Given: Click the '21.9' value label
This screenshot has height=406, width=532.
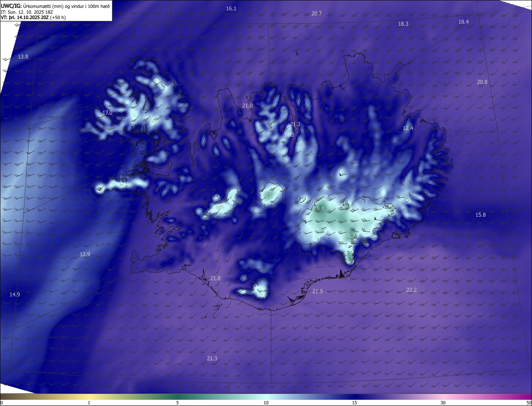Looking at the screenshot, I should click(x=318, y=291).
